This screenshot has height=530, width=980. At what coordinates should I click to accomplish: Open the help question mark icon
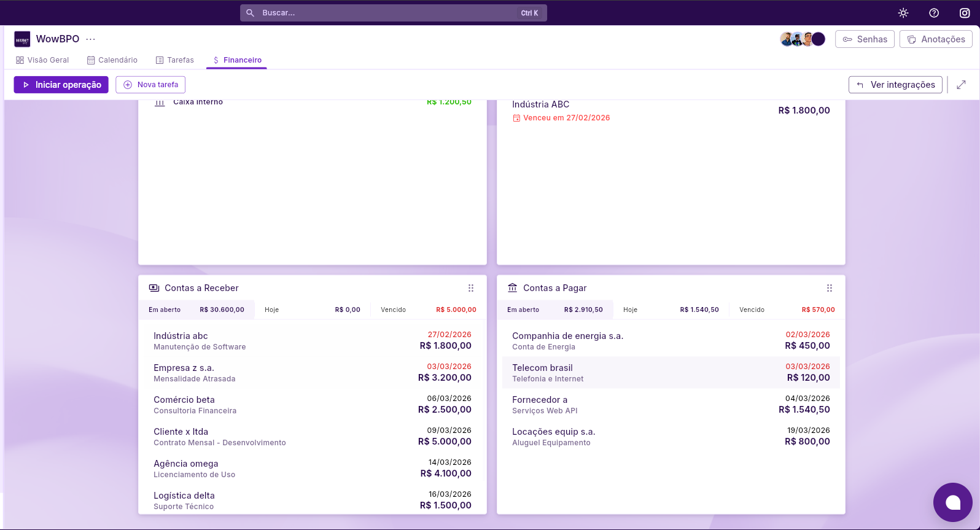pyautogui.click(x=933, y=13)
